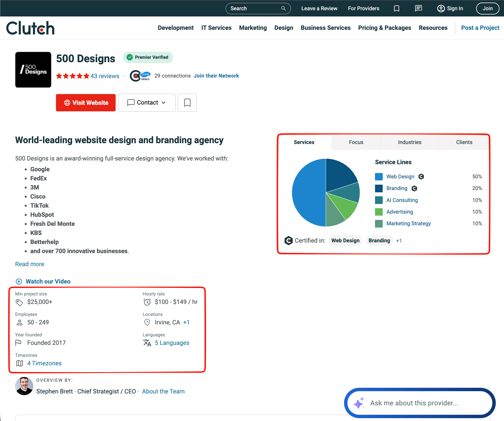Click the year founded flag icon

pos(18,343)
